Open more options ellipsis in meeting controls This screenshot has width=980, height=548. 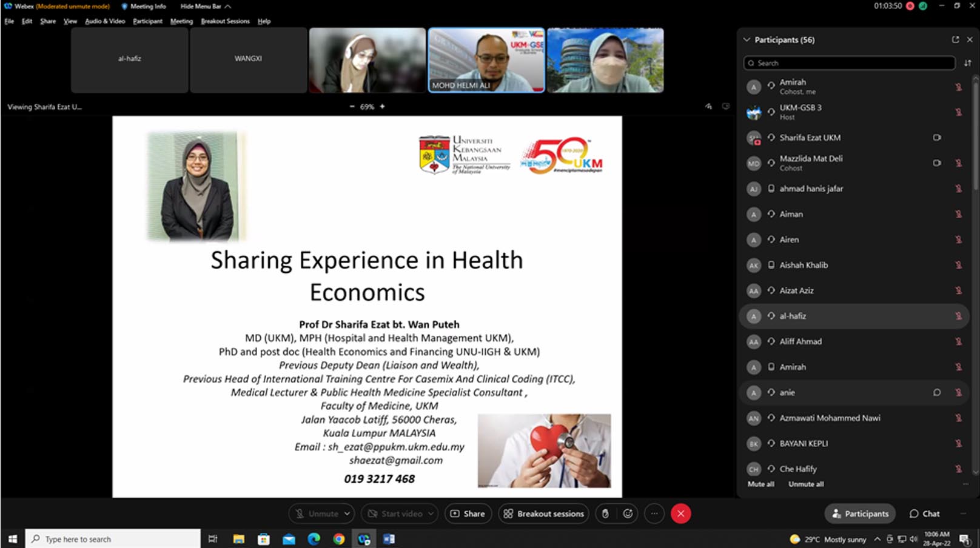point(654,513)
